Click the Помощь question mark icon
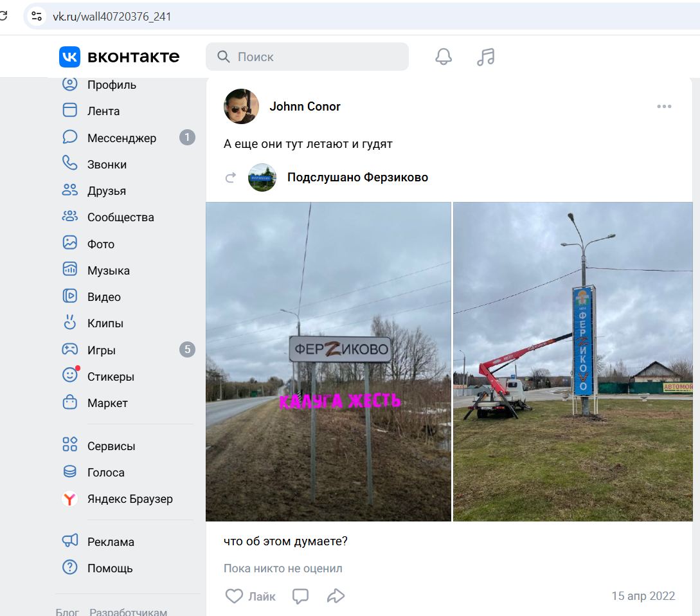 [x=69, y=567]
